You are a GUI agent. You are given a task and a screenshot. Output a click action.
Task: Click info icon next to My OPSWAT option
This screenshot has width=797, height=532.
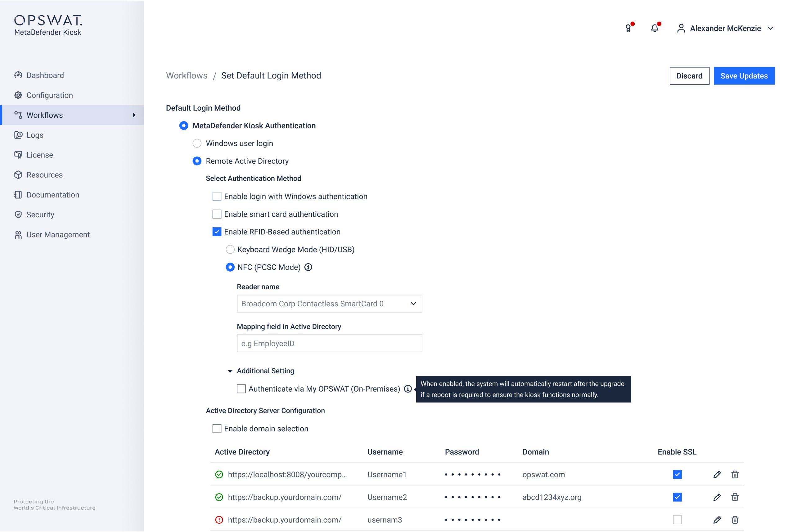pos(408,389)
